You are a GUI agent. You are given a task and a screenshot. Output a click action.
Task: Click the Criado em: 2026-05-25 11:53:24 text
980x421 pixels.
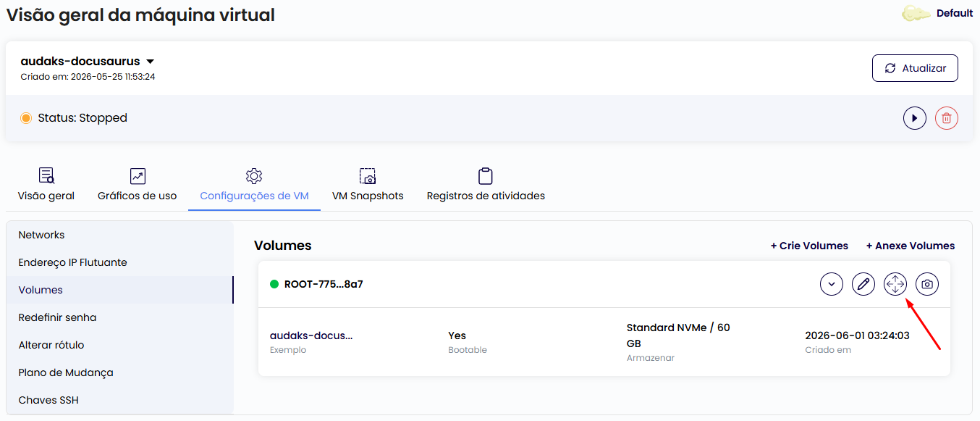[x=88, y=76]
